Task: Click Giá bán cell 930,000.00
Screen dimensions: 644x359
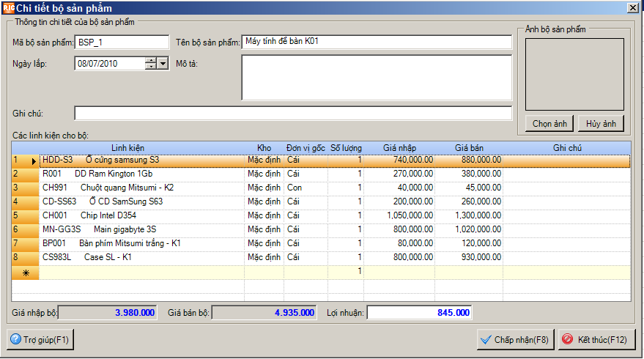Action: (x=469, y=258)
